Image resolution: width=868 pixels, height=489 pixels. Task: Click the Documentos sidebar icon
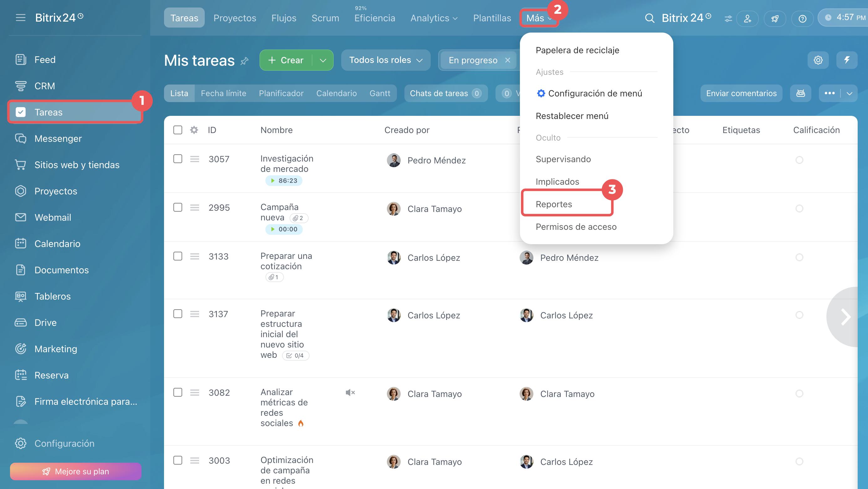21,270
